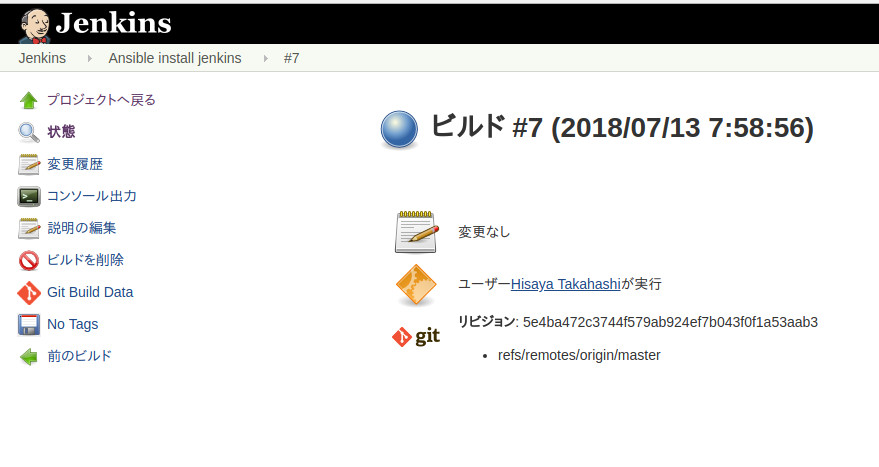This screenshot has width=879, height=467.
Task: Click the Jenkins butler logo icon
Action: tap(35, 26)
